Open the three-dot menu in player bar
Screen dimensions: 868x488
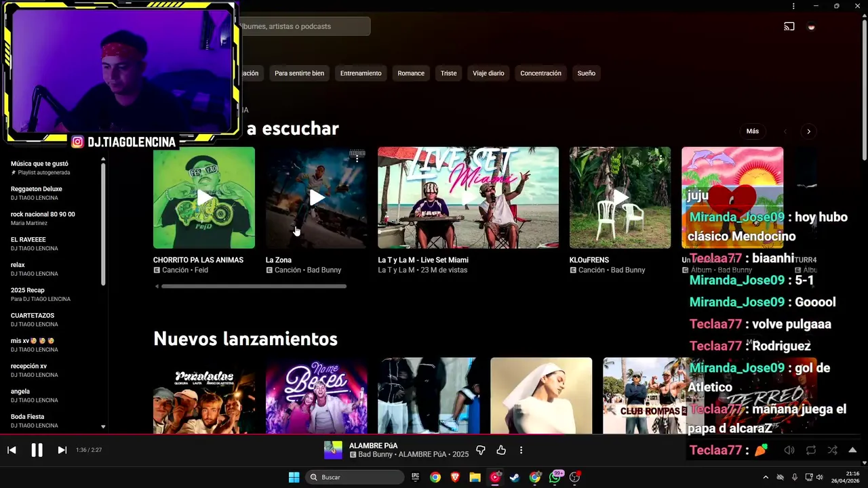tap(521, 450)
